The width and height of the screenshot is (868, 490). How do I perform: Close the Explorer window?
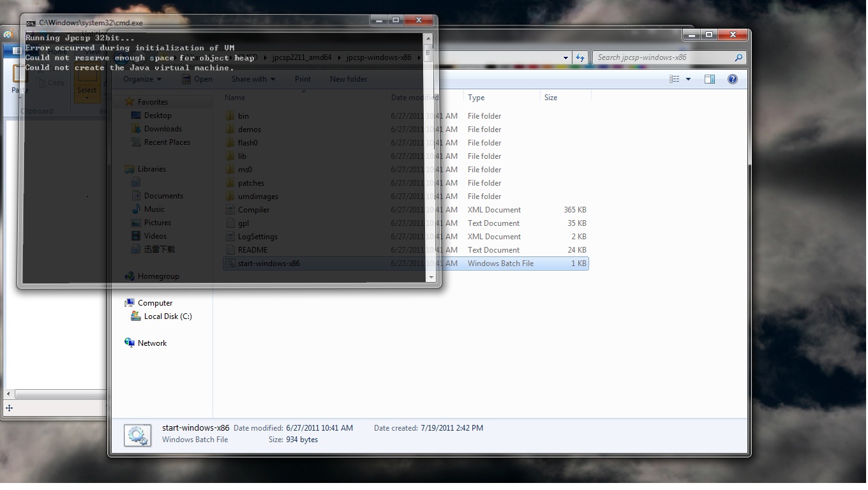pyautogui.click(x=732, y=34)
